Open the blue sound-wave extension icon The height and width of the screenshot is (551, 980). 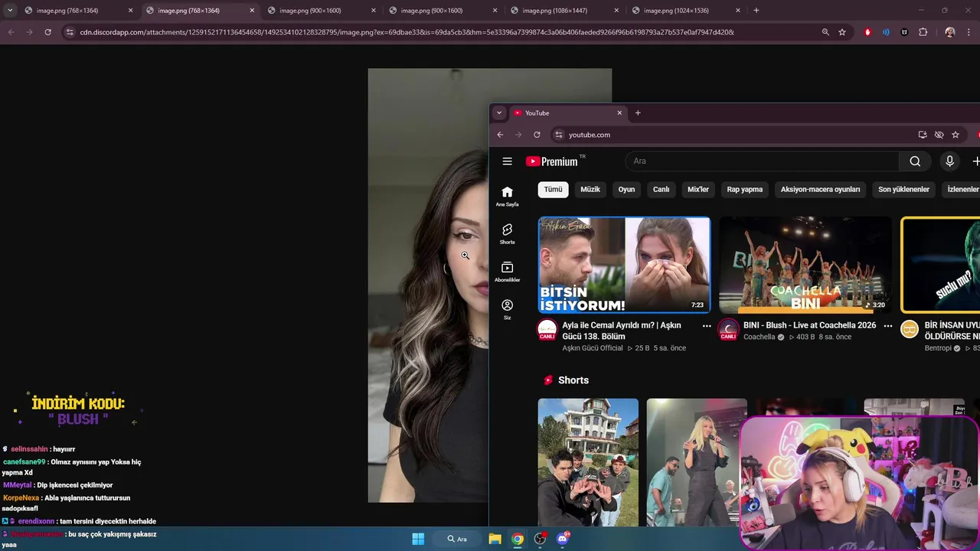(x=886, y=32)
